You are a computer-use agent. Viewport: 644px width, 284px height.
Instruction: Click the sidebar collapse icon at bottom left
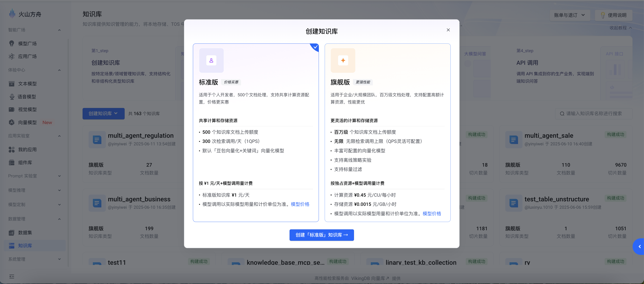pyautogui.click(x=12, y=276)
